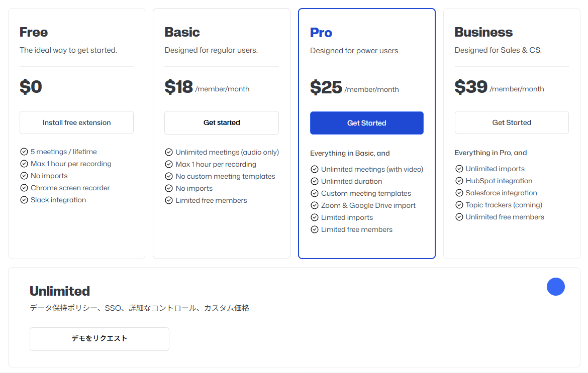This screenshot has width=588, height=373.
Task: Choose the blue Get Started button for Pro
Action: click(366, 123)
